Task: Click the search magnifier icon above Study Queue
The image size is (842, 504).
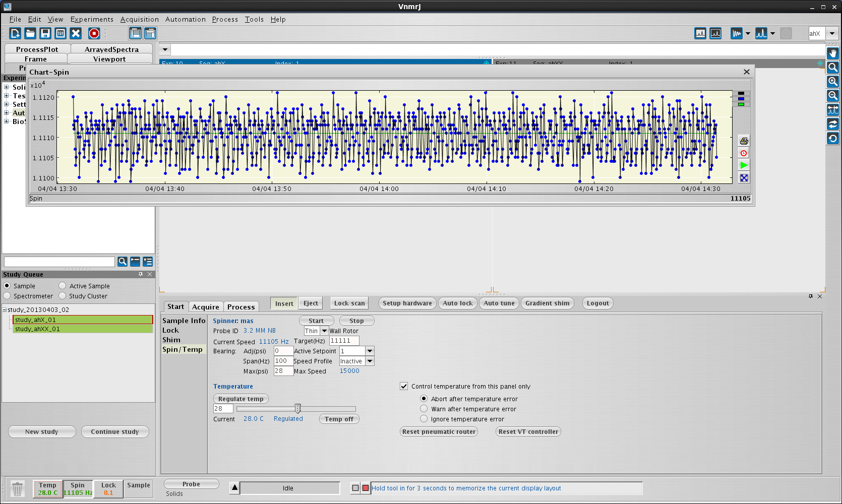Action: point(122,262)
